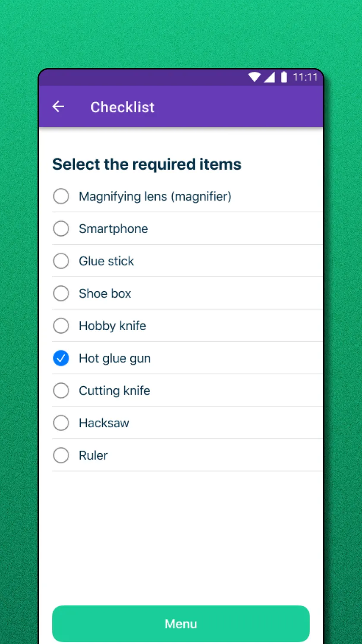Viewport: 362px width, 644px height.
Task: Tick the Hacksaw circle
Action: point(61,423)
